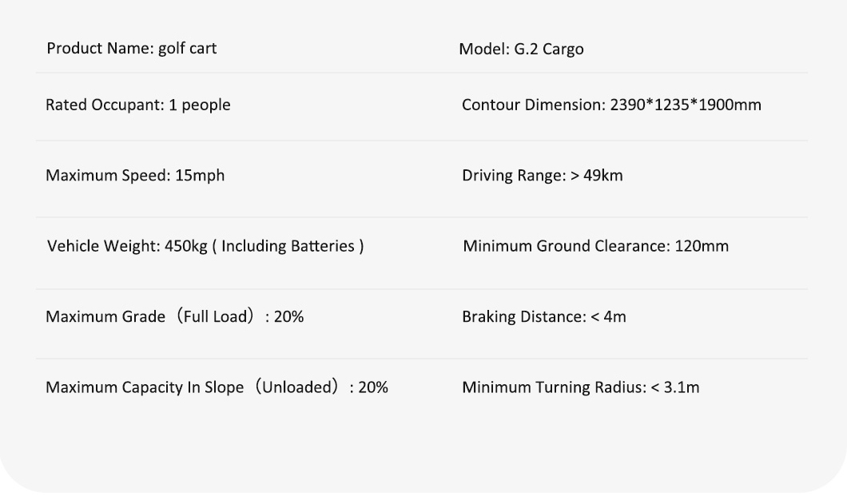Click the 2390*1235*1900mm dimension value
Viewport: 847px width, 504px height.
tap(686, 105)
